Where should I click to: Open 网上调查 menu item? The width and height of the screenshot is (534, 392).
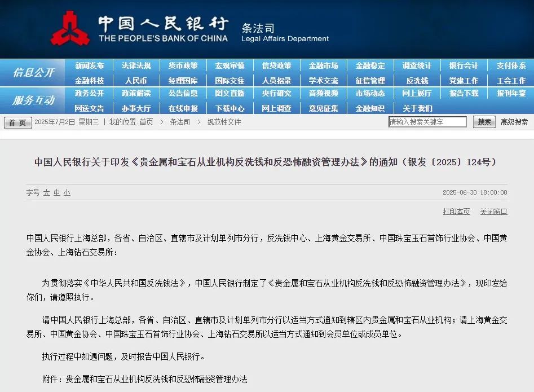tap(276, 108)
